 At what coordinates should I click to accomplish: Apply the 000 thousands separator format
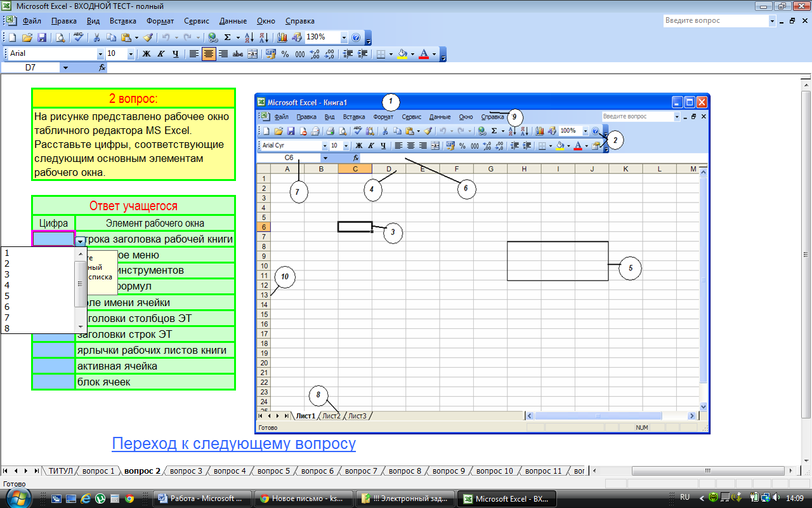coord(299,54)
